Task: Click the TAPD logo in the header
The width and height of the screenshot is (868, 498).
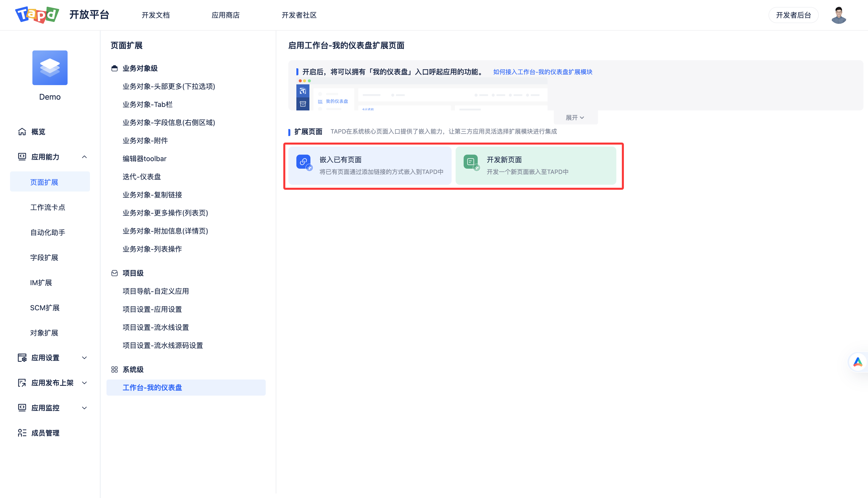Action: (37, 15)
